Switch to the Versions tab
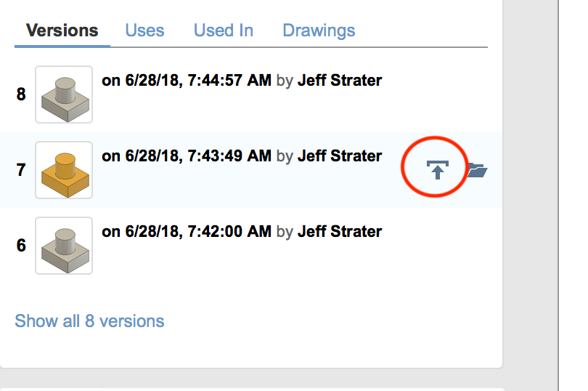The height and width of the screenshot is (391, 588). [x=62, y=31]
